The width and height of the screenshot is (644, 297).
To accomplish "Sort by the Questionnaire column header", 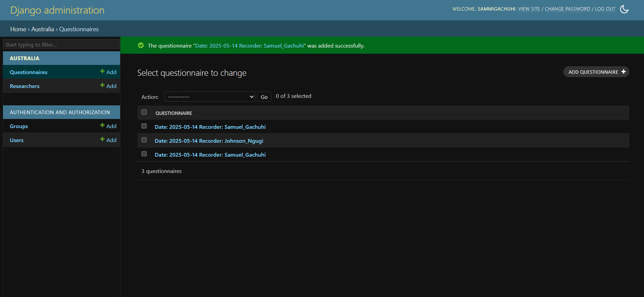I will tap(174, 113).
